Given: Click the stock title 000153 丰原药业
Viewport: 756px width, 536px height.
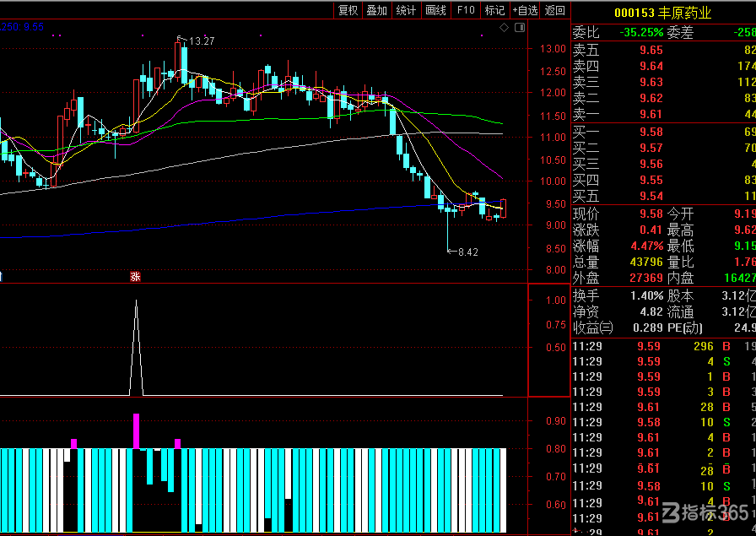Looking at the screenshot, I should click(x=663, y=13).
